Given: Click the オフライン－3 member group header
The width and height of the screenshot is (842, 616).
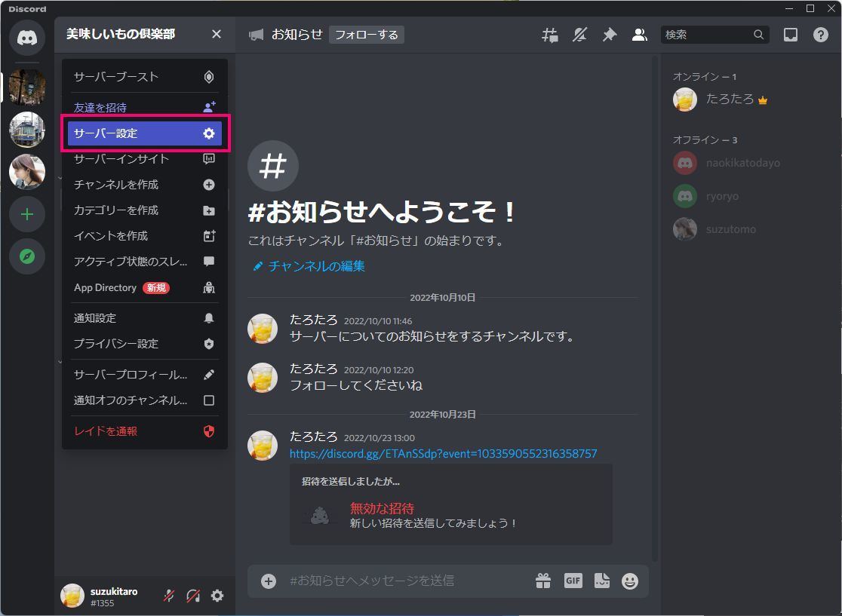Looking at the screenshot, I should [705, 140].
